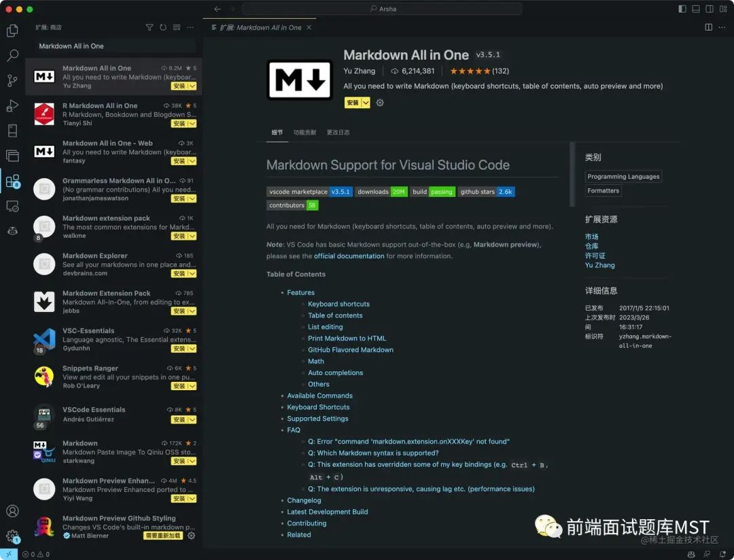Click the Arsha command center search box
Image resolution: width=734 pixels, height=560 pixels.
382,9
